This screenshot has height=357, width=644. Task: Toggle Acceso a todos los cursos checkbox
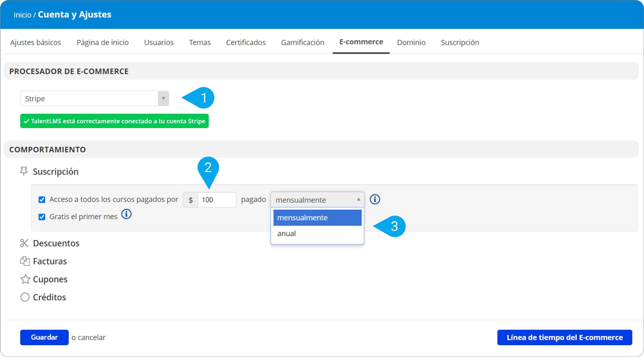pos(42,200)
